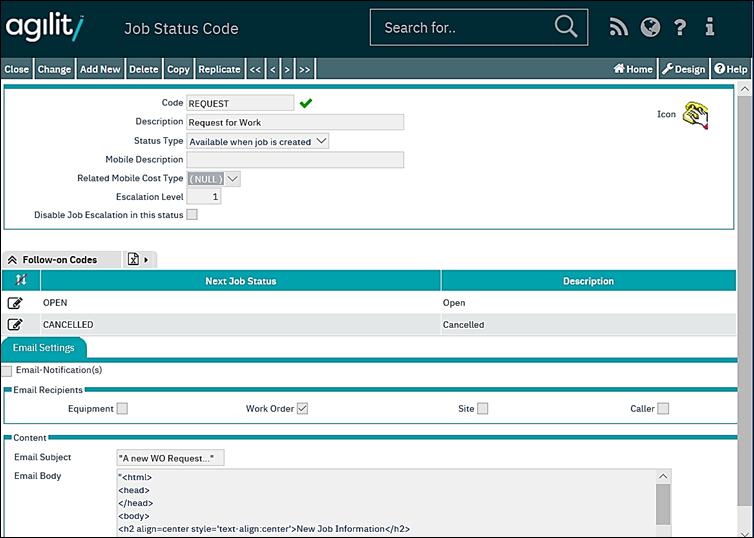The width and height of the screenshot is (754, 538).
Task: Collapse the Follow-on Codes section
Action: pyautogui.click(x=12, y=259)
